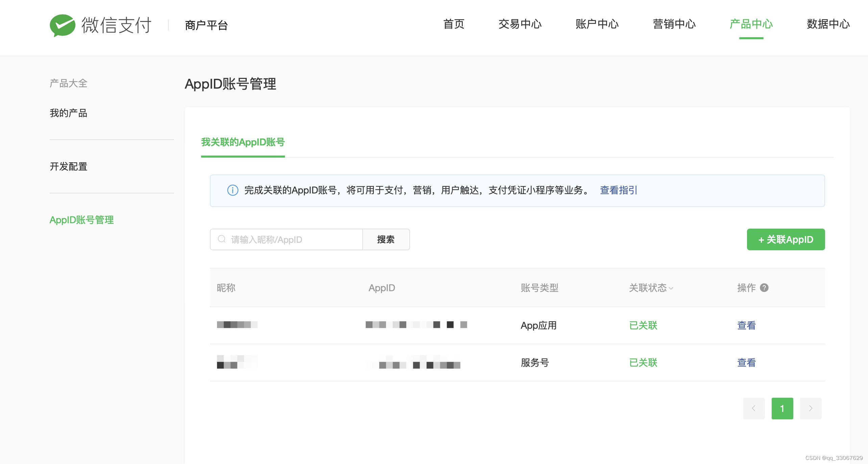868x464 pixels.
Task: Open the 查看指引 link
Action: tap(618, 190)
